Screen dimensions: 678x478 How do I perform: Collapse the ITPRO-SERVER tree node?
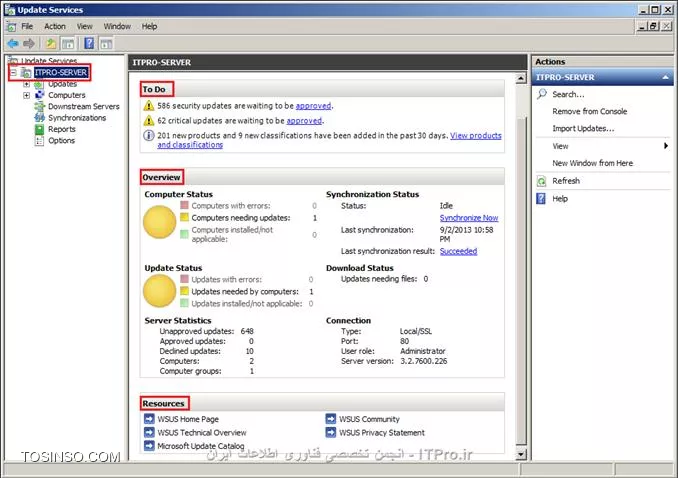[13, 73]
